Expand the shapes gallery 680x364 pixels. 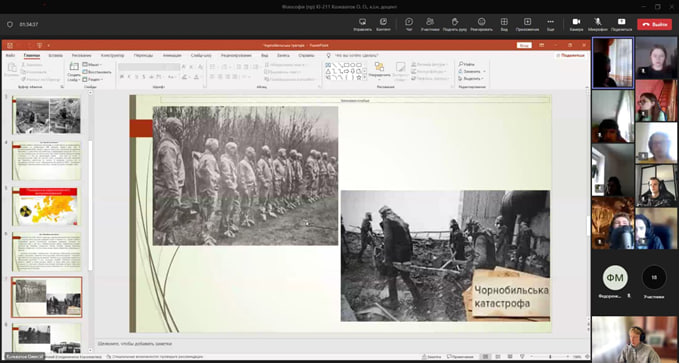365,77
